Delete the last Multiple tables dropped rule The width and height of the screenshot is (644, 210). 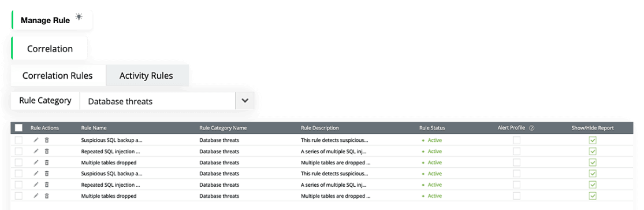(46, 196)
